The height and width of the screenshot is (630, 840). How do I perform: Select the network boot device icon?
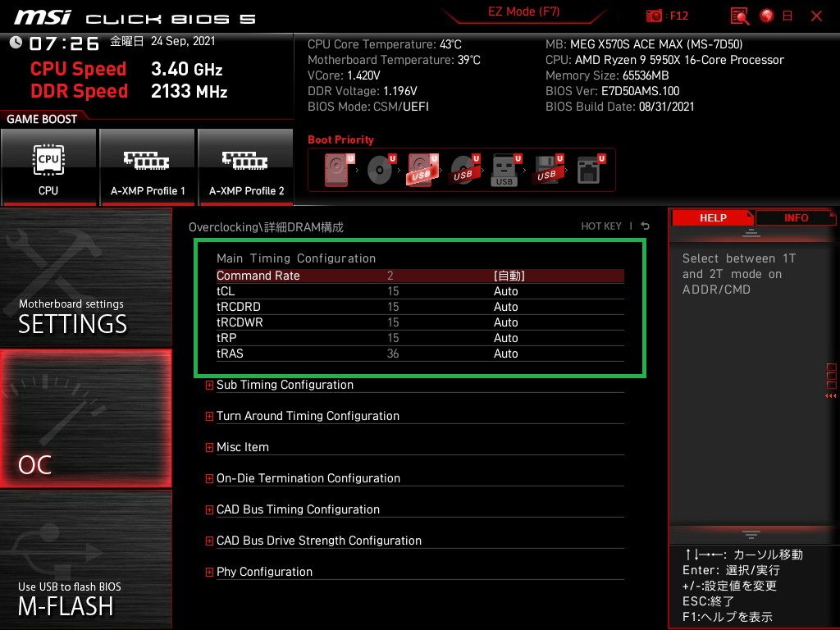[x=591, y=170]
